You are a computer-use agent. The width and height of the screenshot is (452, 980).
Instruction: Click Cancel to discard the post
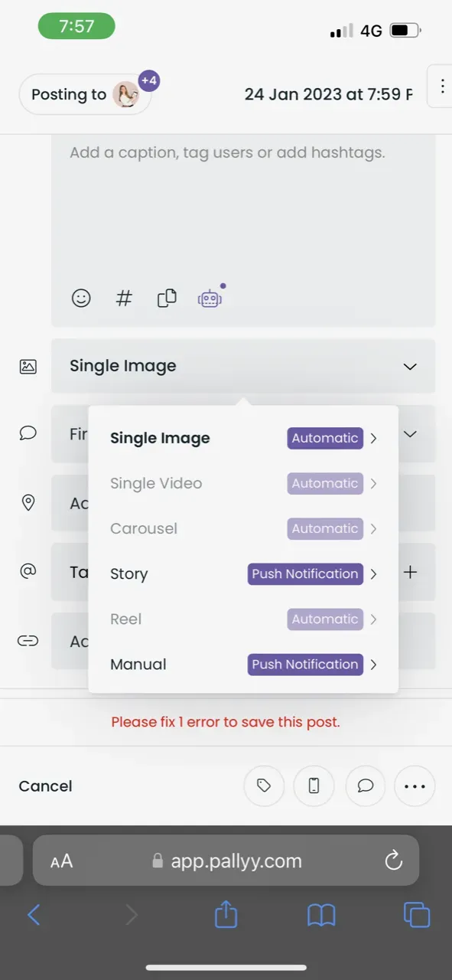pos(45,786)
